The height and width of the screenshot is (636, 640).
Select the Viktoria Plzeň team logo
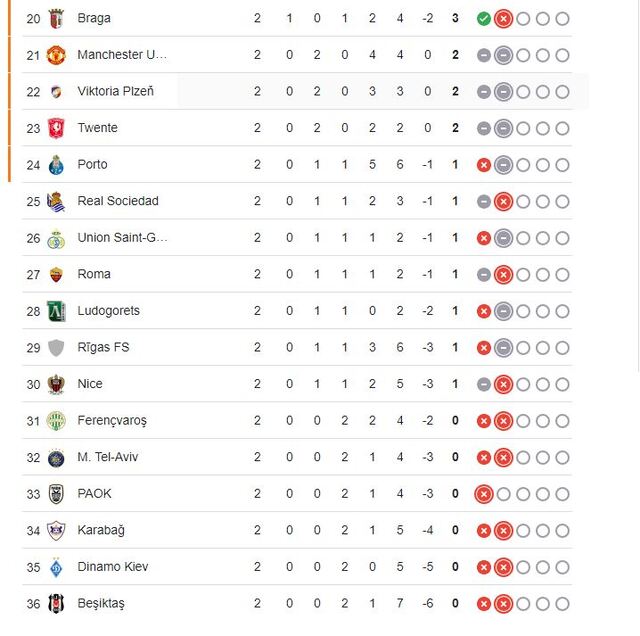(x=56, y=92)
